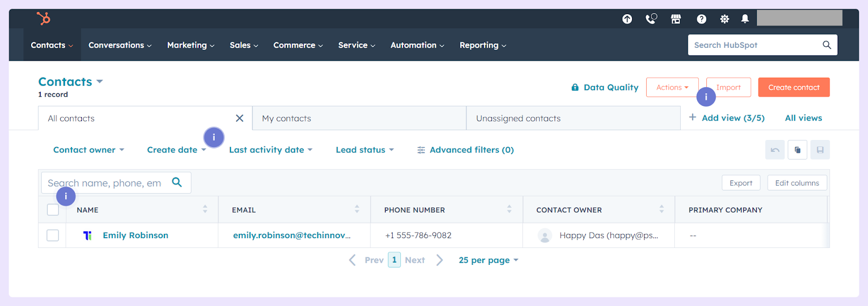868x306 pixels.
Task: Click the Edit columns button
Action: pos(797,183)
